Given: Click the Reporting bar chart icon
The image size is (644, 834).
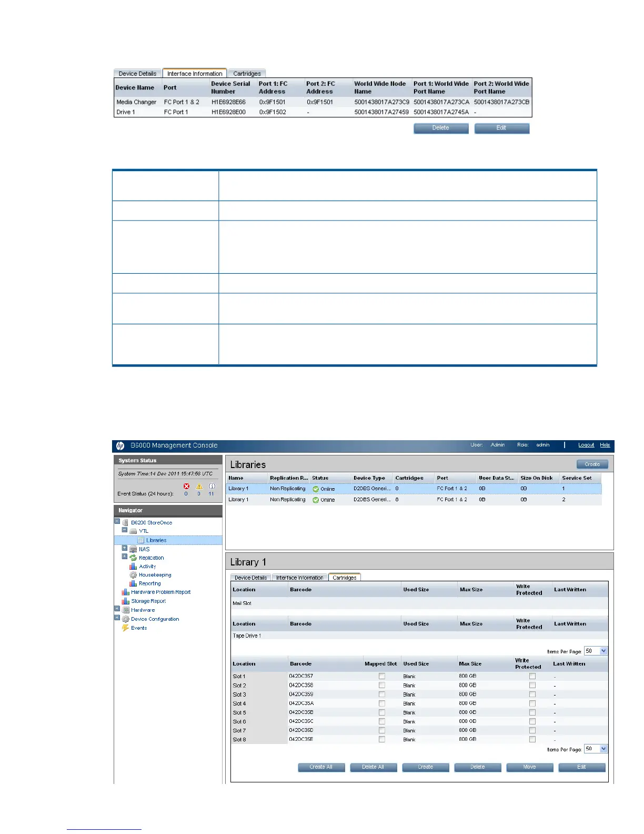Looking at the screenshot, I should [133, 583].
